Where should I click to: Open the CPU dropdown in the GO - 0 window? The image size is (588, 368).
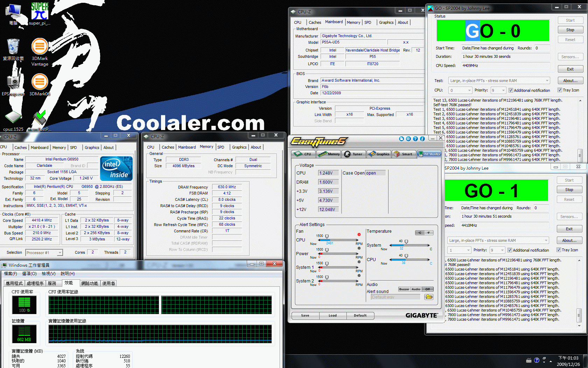point(460,90)
